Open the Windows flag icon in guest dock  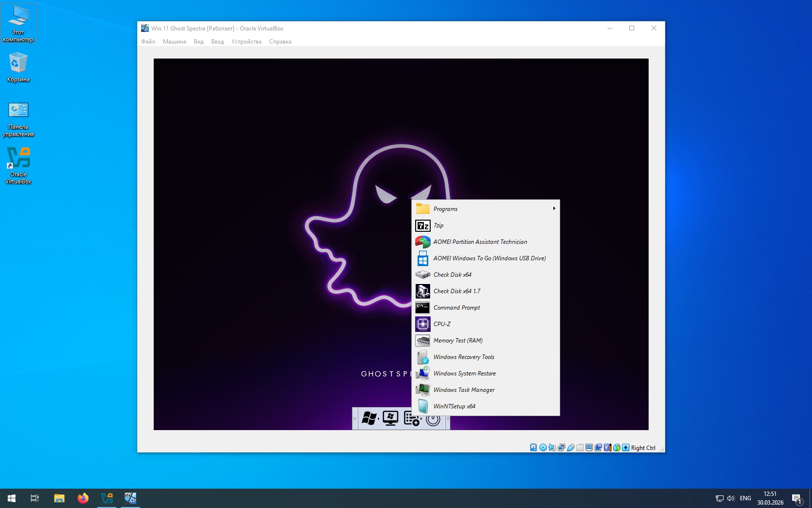click(369, 418)
